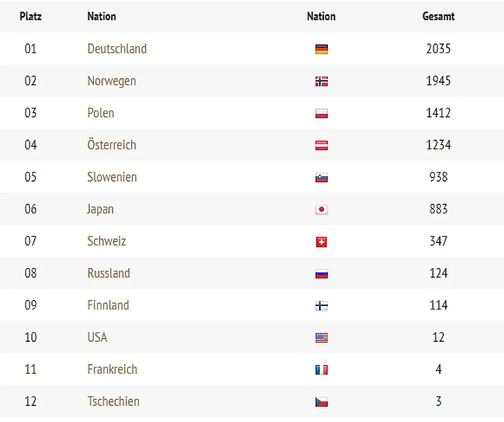Click the Polish flag icon
Viewport: 504px width, 422px height.
click(321, 113)
